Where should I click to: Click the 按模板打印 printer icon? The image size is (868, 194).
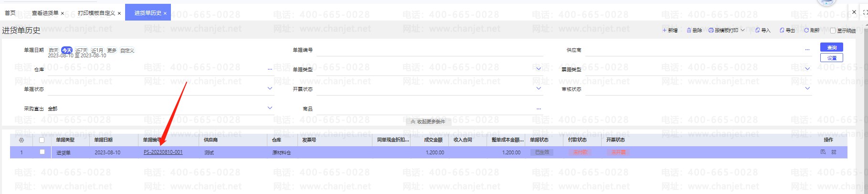711,31
